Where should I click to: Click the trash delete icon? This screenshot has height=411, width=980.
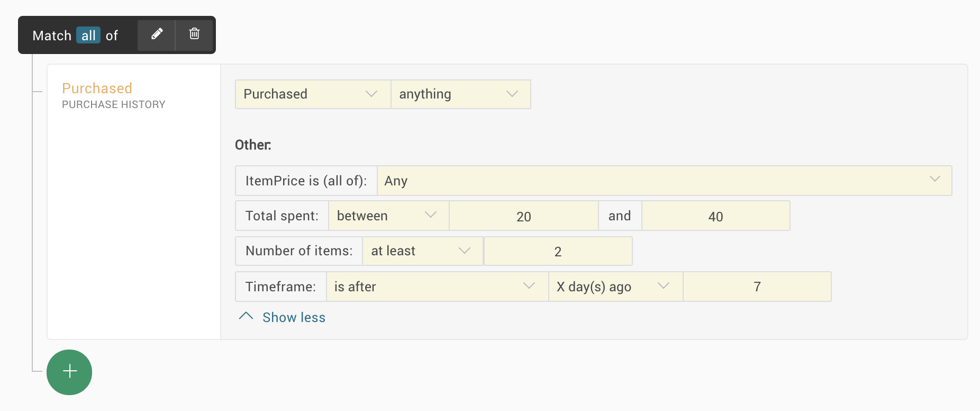(194, 34)
